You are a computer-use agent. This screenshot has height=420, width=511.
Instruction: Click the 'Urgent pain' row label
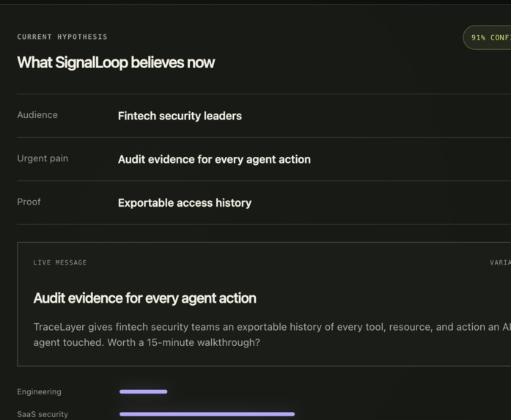(43, 158)
